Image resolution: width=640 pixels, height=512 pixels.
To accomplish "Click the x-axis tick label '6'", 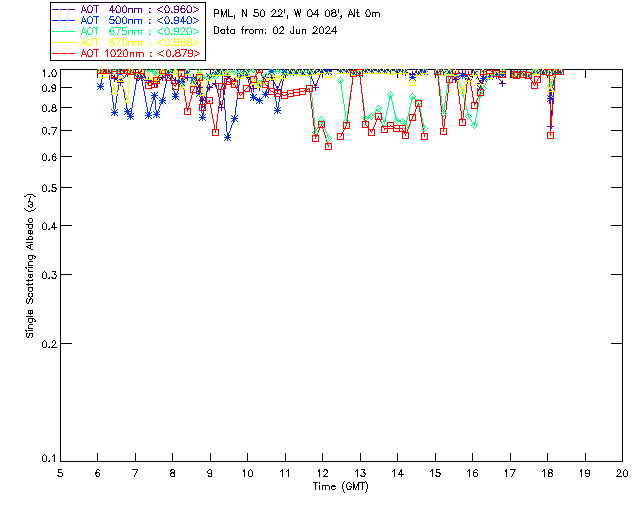I will pos(98,474).
